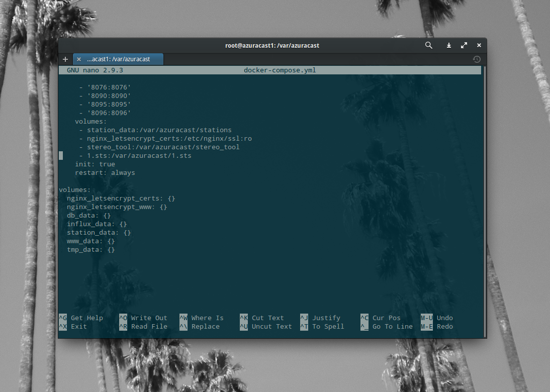This screenshot has width=550, height=392.
Task: Click the 'Go To Line' shortcut label
Action: coord(393,326)
